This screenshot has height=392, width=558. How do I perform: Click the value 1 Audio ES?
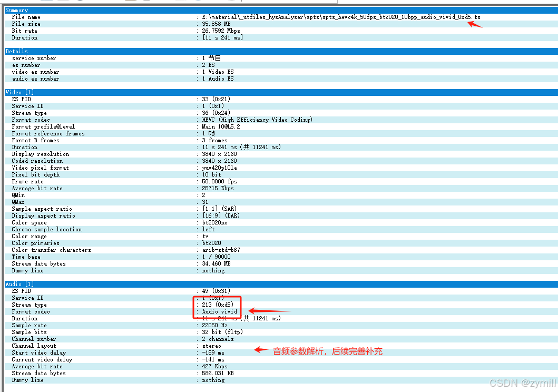(x=218, y=79)
